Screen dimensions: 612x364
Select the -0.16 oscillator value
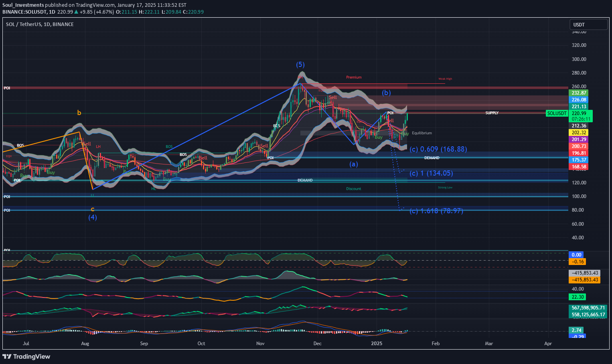pyautogui.click(x=578, y=262)
